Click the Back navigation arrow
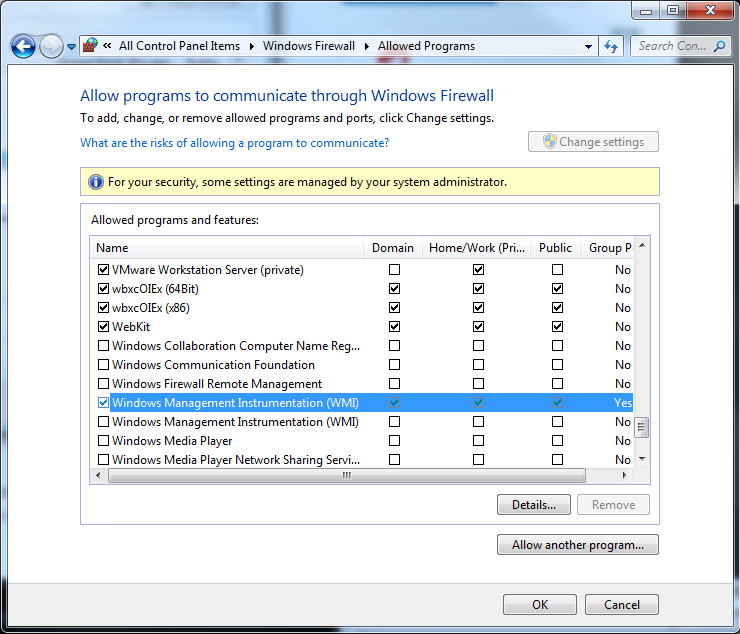740x634 pixels. 23,46
